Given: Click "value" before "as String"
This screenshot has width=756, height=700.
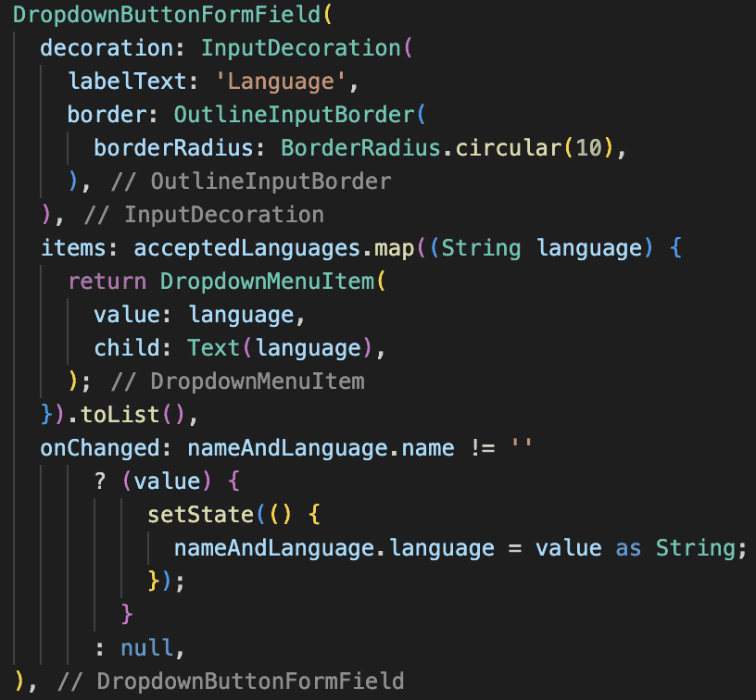Looking at the screenshot, I should 569,548.
